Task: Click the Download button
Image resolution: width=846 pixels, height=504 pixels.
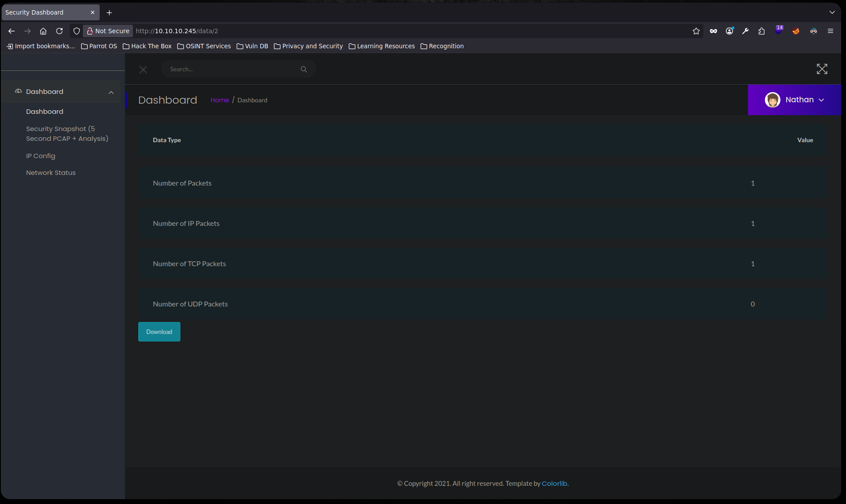Action: coord(159,332)
